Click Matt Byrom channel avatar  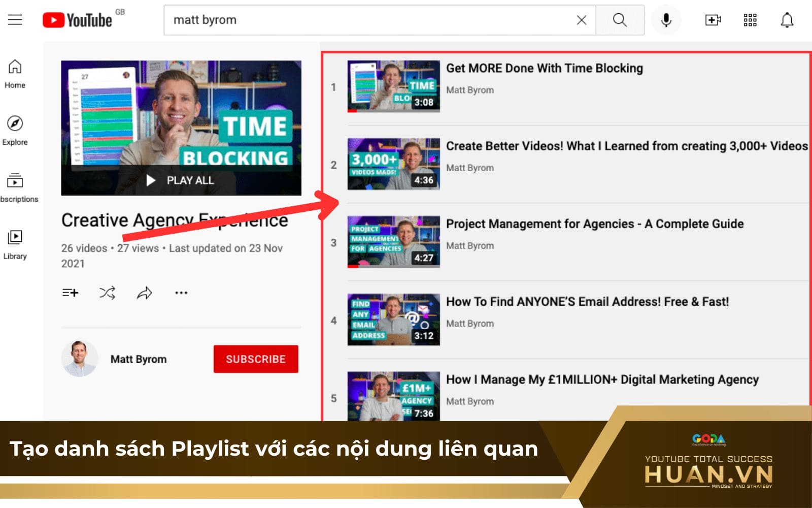(x=79, y=359)
